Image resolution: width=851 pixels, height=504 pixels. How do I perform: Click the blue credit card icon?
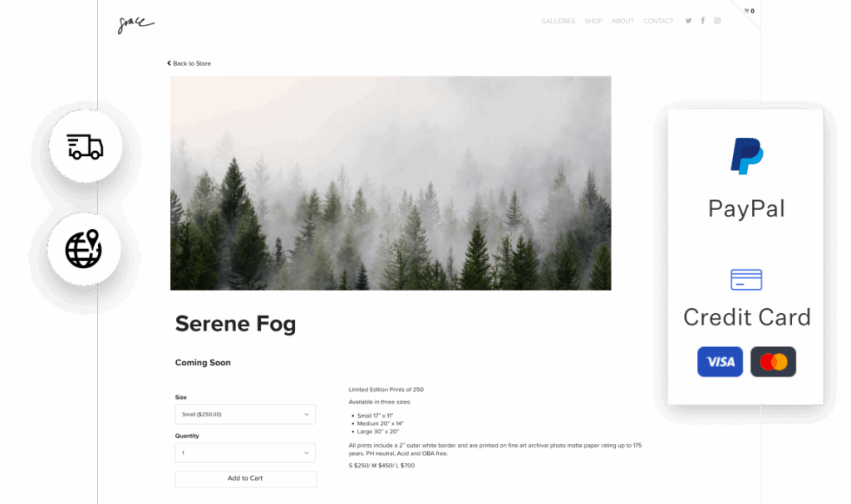(x=746, y=279)
